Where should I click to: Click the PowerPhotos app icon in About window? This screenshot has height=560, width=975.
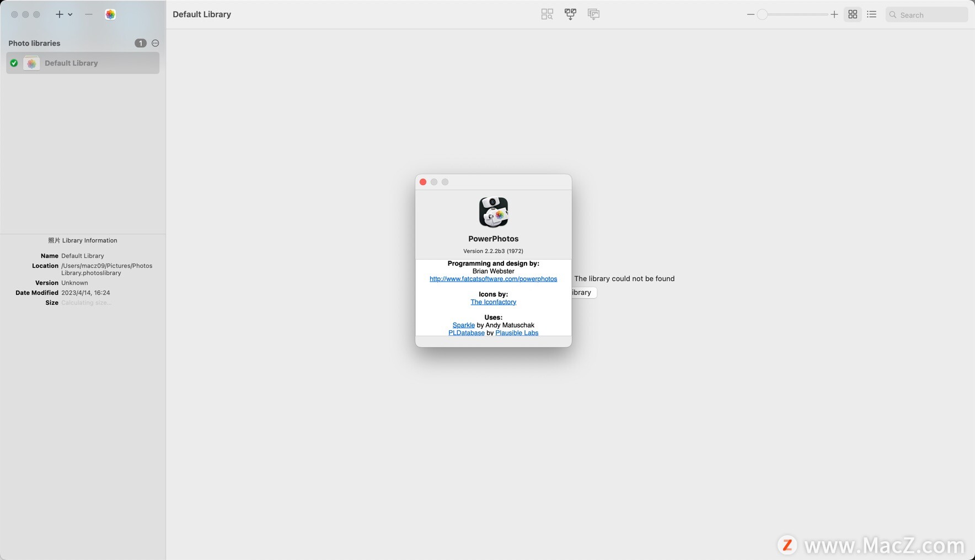pos(494,212)
